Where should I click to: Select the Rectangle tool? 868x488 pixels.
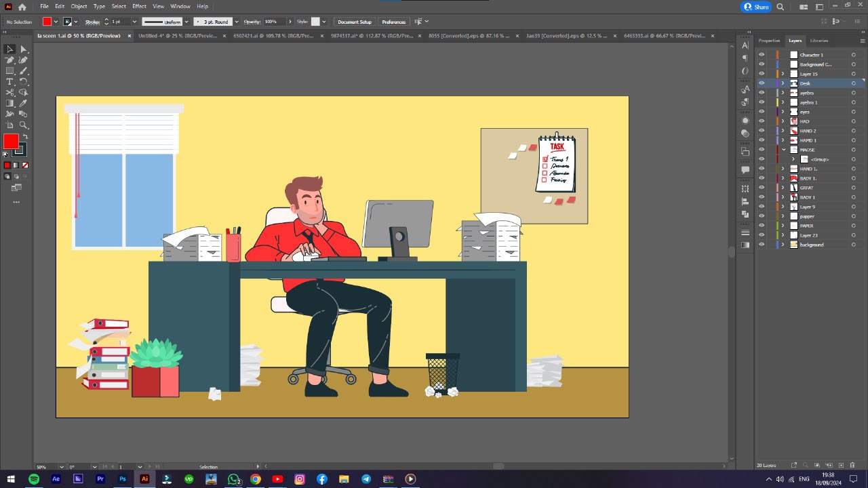pyautogui.click(x=9, y=70)
